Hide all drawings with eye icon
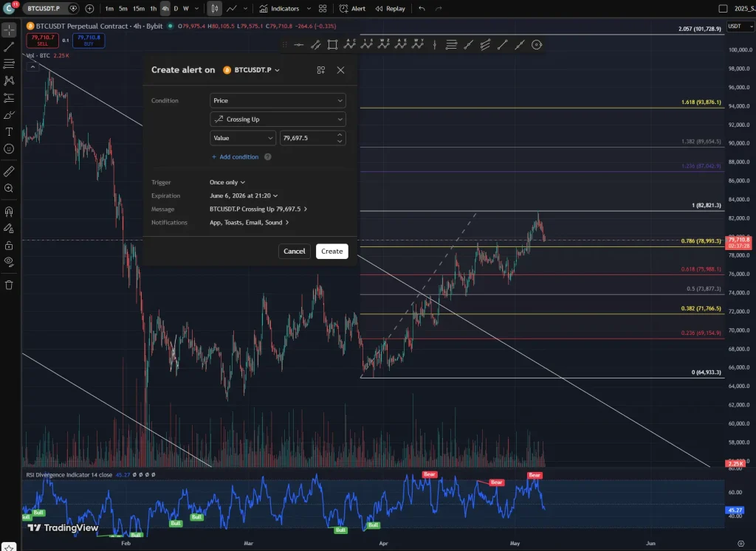756x551 pixels. click(9, 262)
